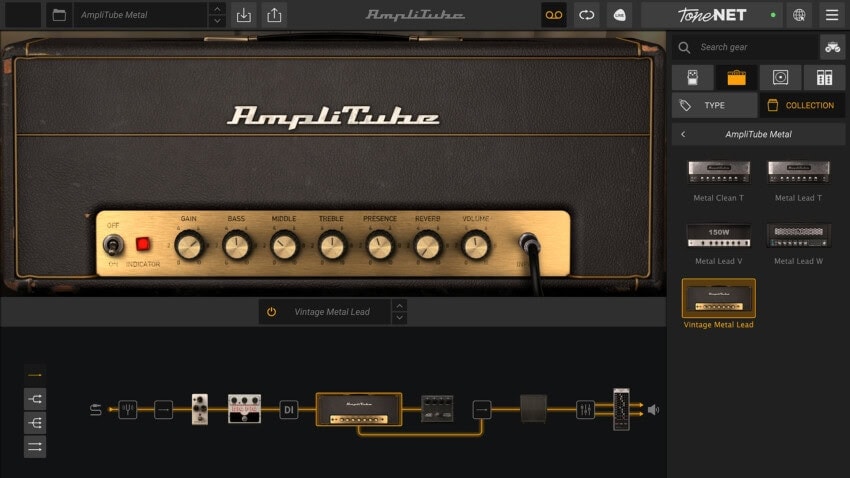Select the rack unit in chain
850x478 pixels.
pos(621,409)
